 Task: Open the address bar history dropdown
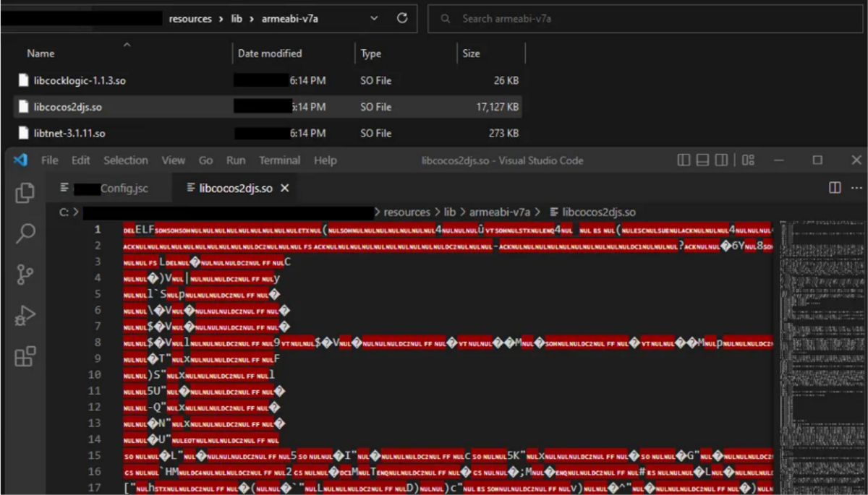click(x=374, y=19)
